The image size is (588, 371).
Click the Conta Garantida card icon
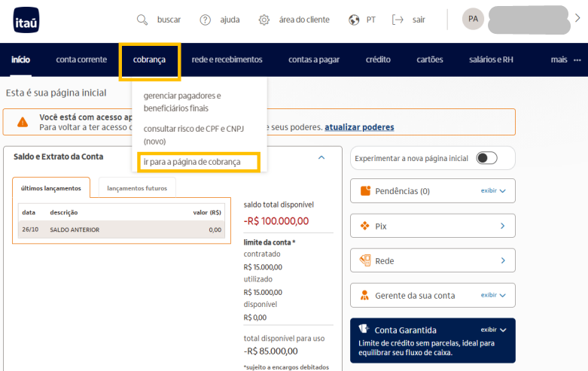[364, 329]
